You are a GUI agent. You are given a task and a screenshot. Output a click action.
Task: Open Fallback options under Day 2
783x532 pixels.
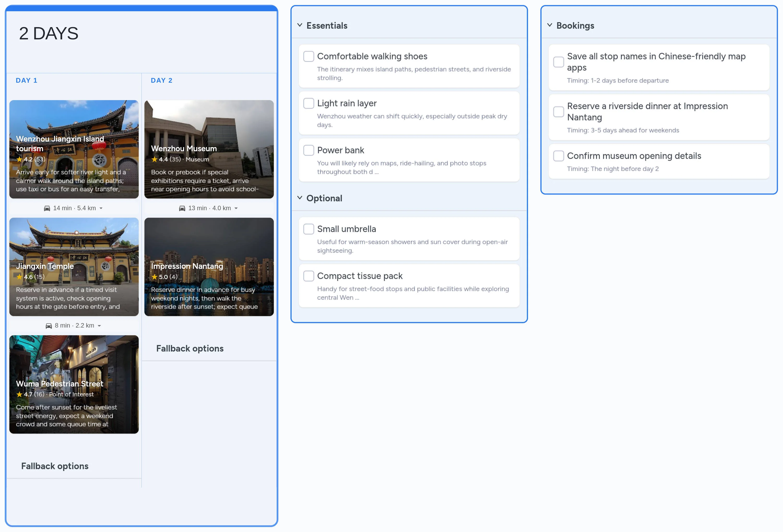pyautogui.click(x=190, y=348)
